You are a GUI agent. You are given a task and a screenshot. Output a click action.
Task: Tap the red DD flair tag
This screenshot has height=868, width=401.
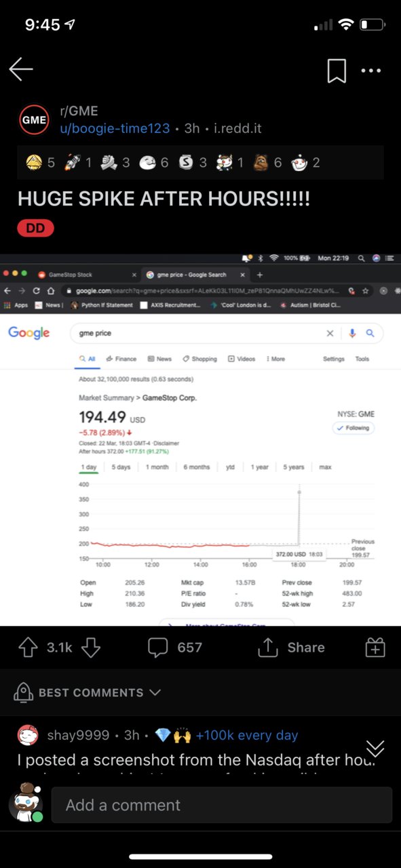(x=35, y=229)
